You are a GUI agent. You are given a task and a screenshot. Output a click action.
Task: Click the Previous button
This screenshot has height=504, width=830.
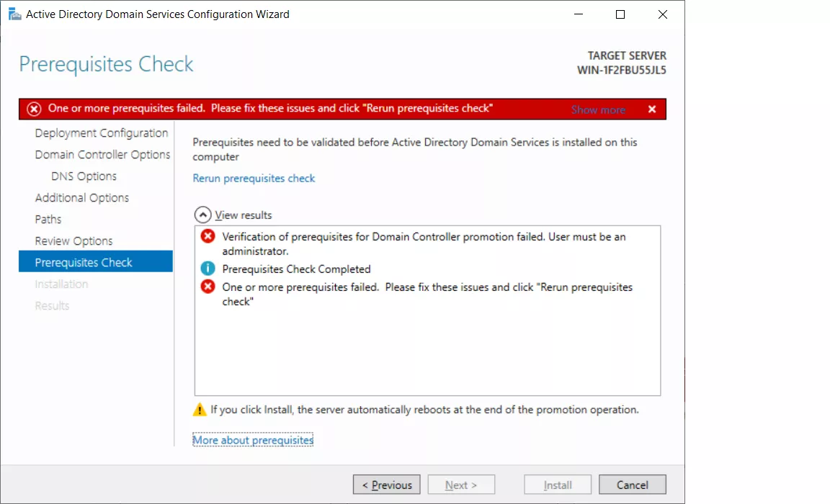point(386,485)
